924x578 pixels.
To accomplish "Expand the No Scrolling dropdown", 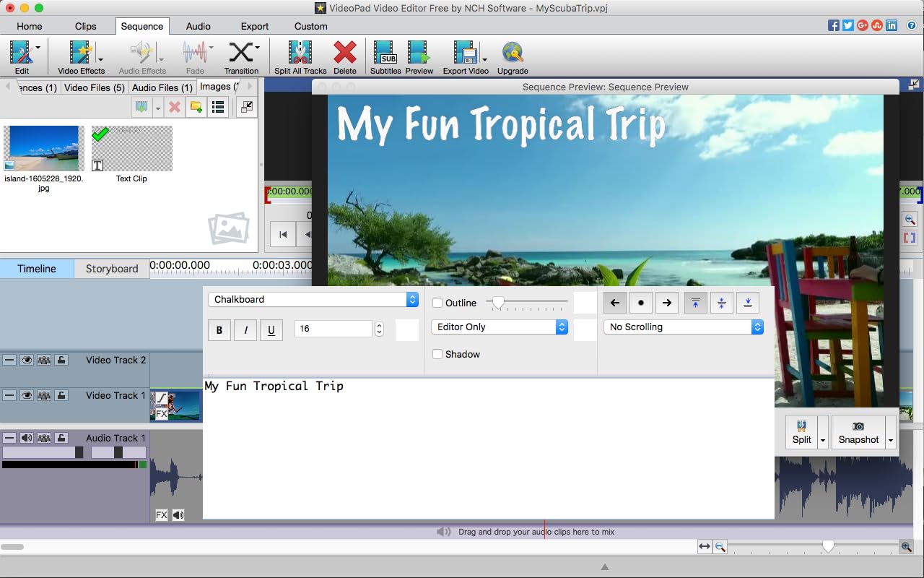I will (683, 327).
